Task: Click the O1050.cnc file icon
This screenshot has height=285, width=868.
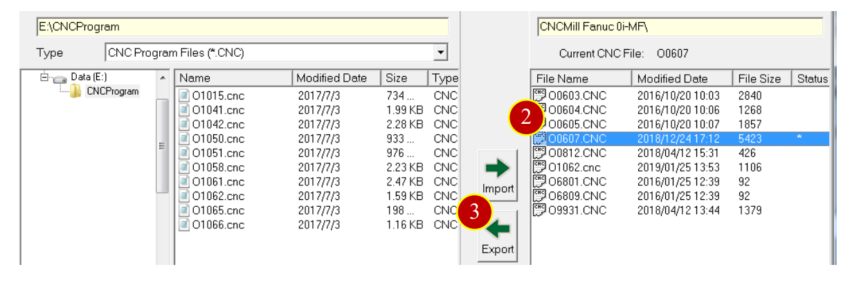Action: point(184,138)
